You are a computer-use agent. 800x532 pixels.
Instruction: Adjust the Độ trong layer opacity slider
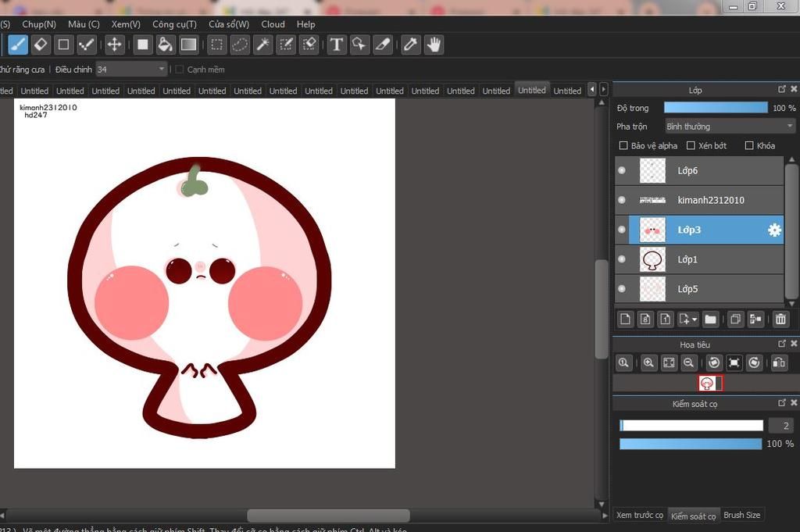pos(716,107)
